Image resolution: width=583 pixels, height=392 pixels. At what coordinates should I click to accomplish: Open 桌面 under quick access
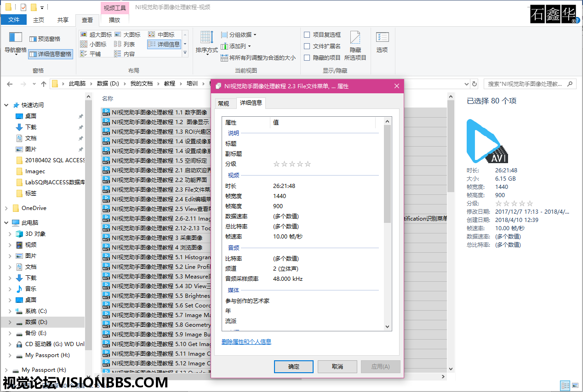coord(30,116)
